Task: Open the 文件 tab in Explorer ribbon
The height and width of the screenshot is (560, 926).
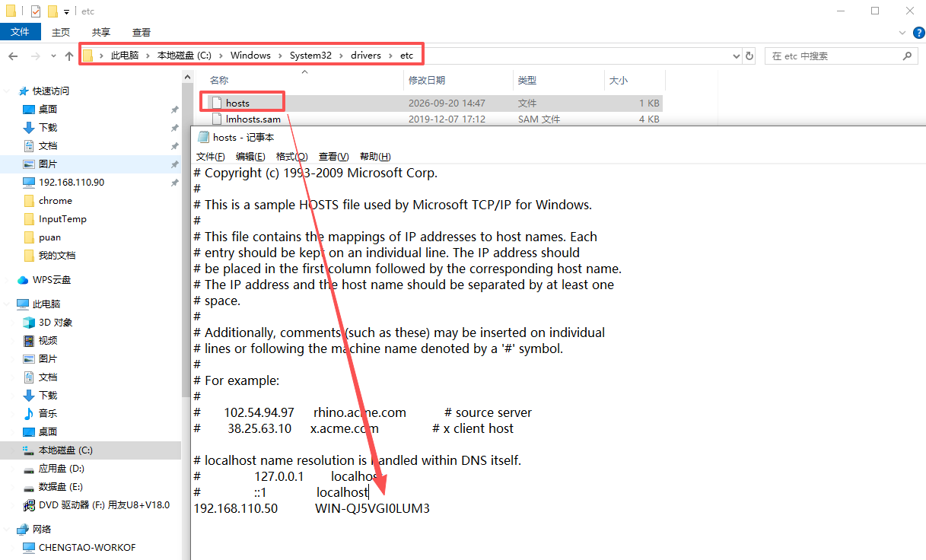Action: (21, 32)
